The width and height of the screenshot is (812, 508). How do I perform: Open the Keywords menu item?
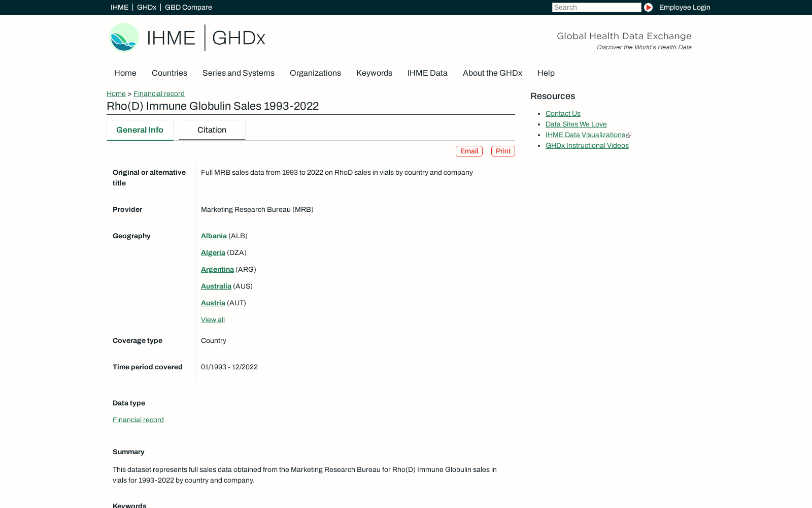click(x=374, y=73)
